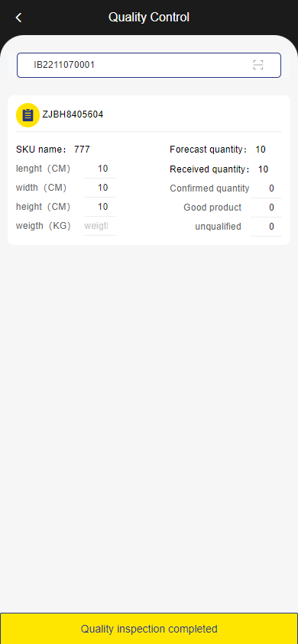298x644 pixels.
Task: Edit the lenght (CM) value
Action: [x=100, y=169]
